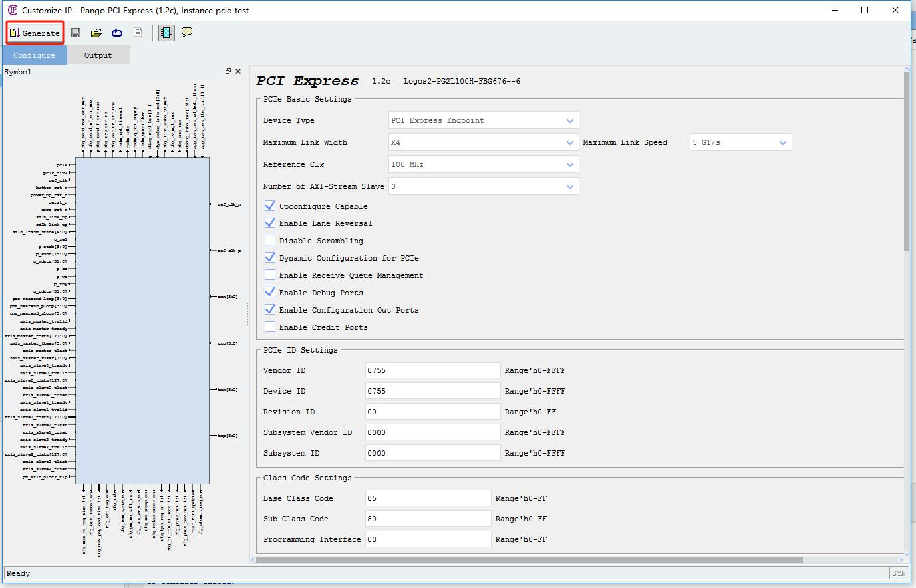
Task: Open the Maximum Link Width dropdown
Action: coord(484,142)
